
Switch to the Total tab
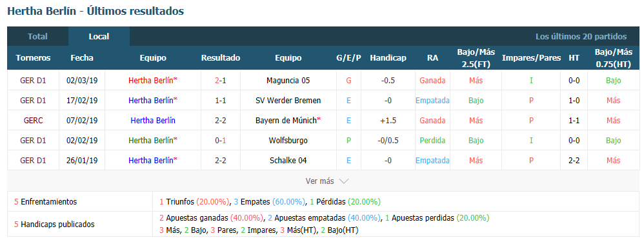[37, 36]
